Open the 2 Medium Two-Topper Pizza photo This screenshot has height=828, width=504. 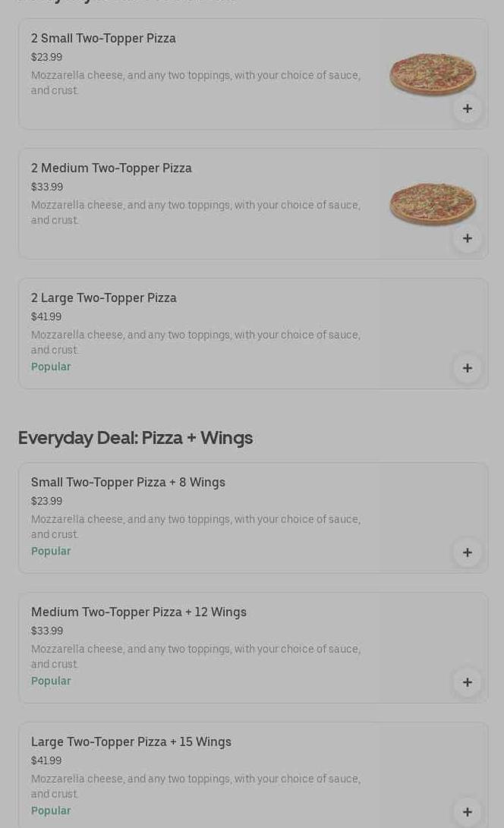tap(433, 203)
